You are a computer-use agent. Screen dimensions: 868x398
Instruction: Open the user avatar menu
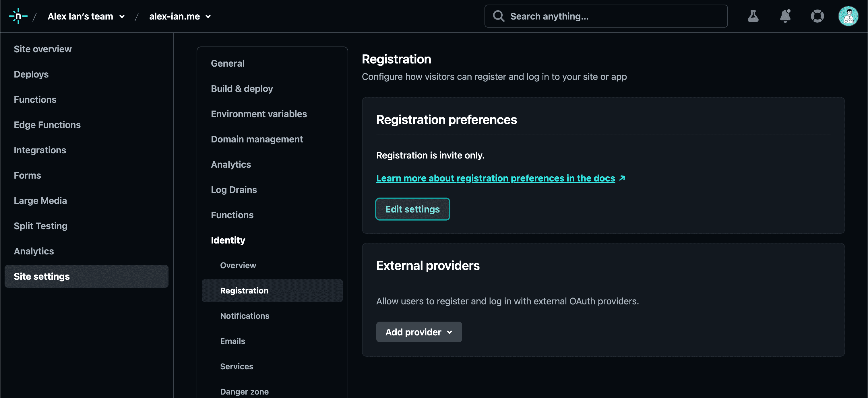[848, 16]
